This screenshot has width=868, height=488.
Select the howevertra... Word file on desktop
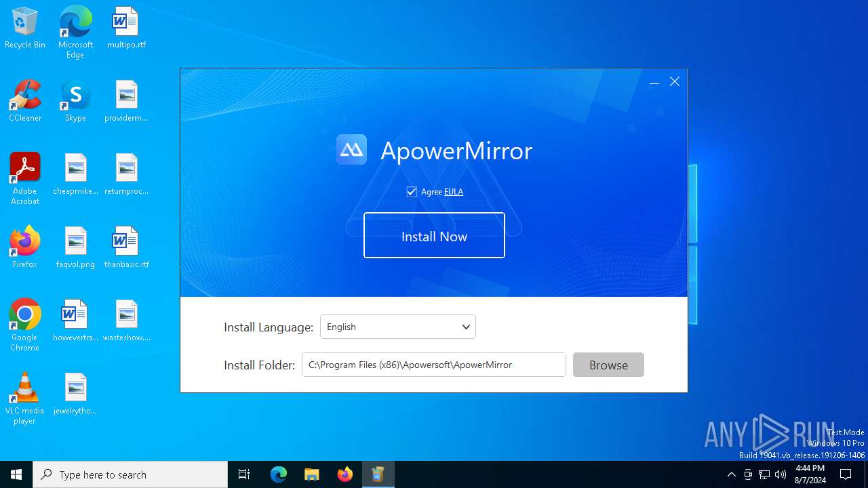[75, 321]
